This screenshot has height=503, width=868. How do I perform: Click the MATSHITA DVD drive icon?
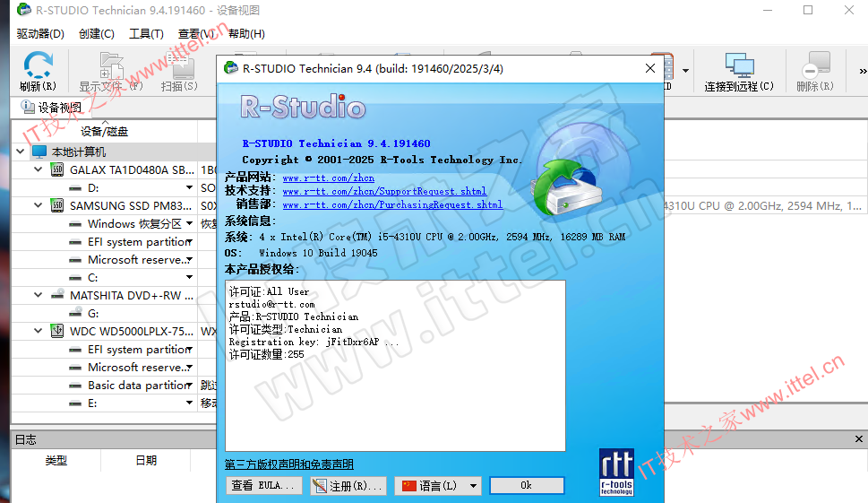(x=57, y=295)
